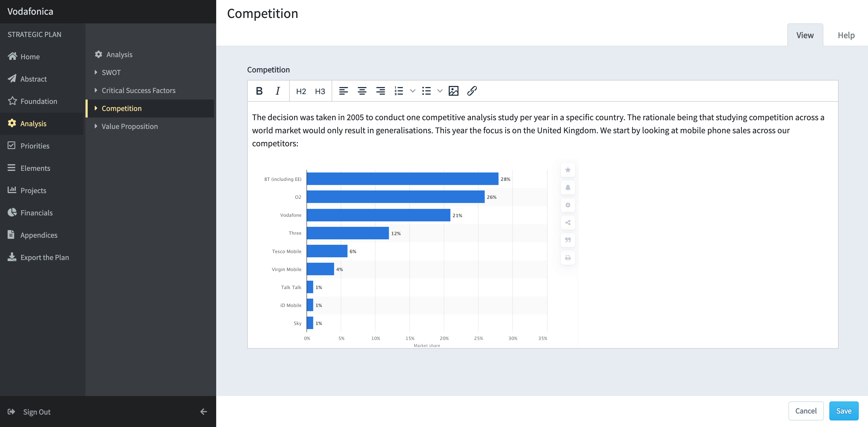Image resolution: width=868 pixels, height=427 pixels.
Task: Click the Cancel button
Action: click(x=806, y=411)
